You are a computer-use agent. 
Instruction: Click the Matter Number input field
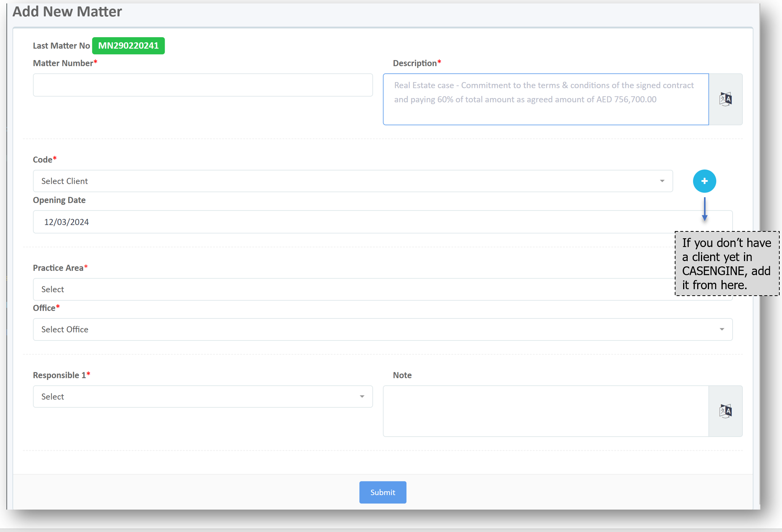tap(203, 85)
